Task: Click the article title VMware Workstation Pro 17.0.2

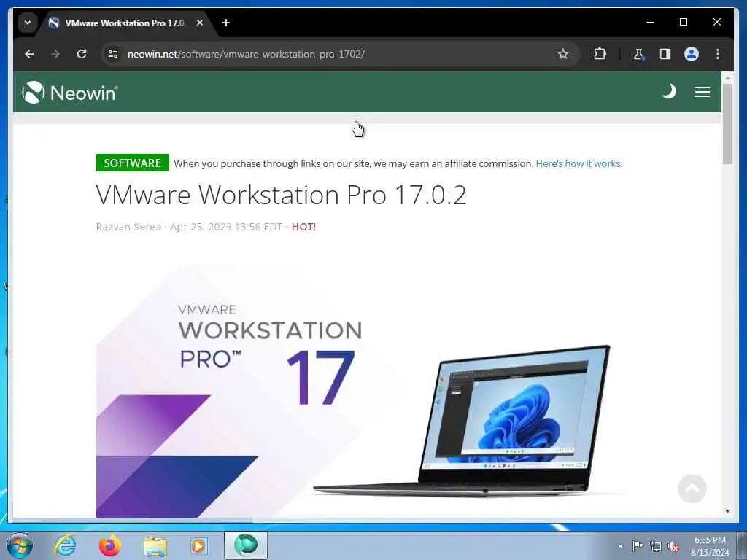Action: (281, 195)
